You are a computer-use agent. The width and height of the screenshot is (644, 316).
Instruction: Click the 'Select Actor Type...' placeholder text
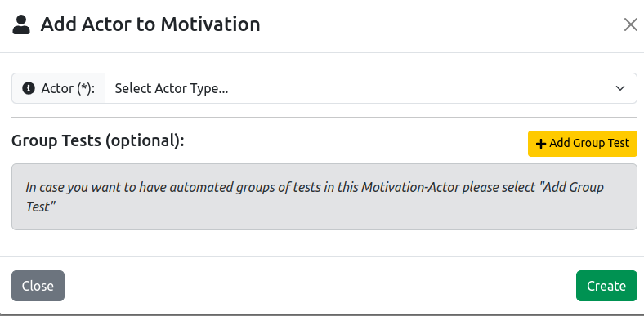[172, 88]
